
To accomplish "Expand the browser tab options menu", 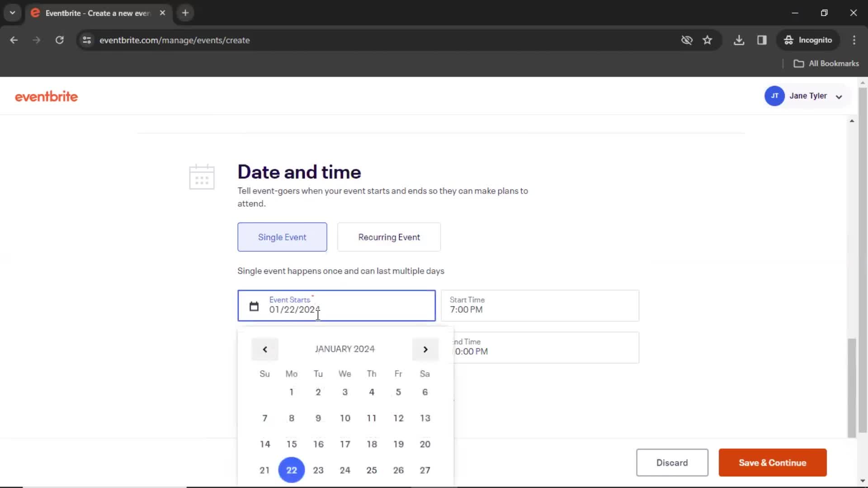I will pyautogui.click(x=13, y=13).
